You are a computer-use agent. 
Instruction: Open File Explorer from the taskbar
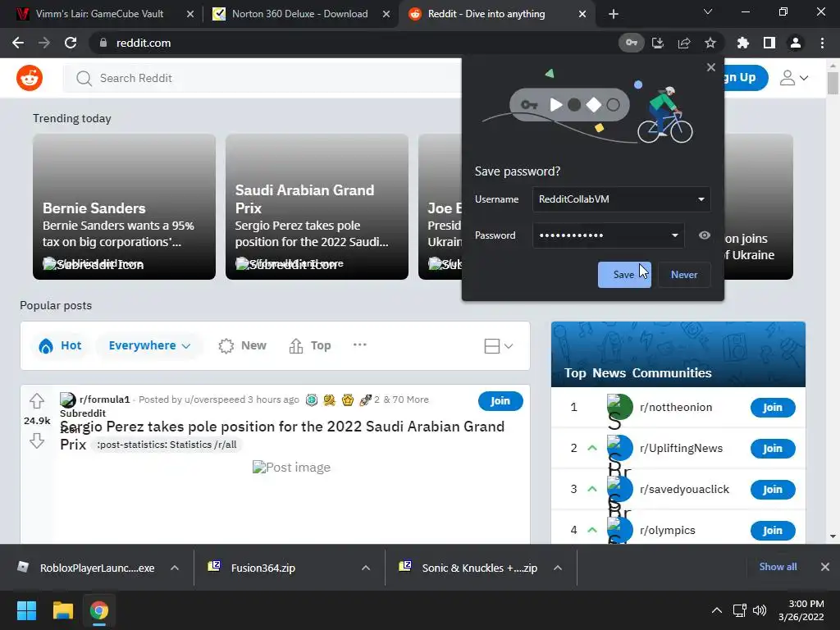pos(62,610)
